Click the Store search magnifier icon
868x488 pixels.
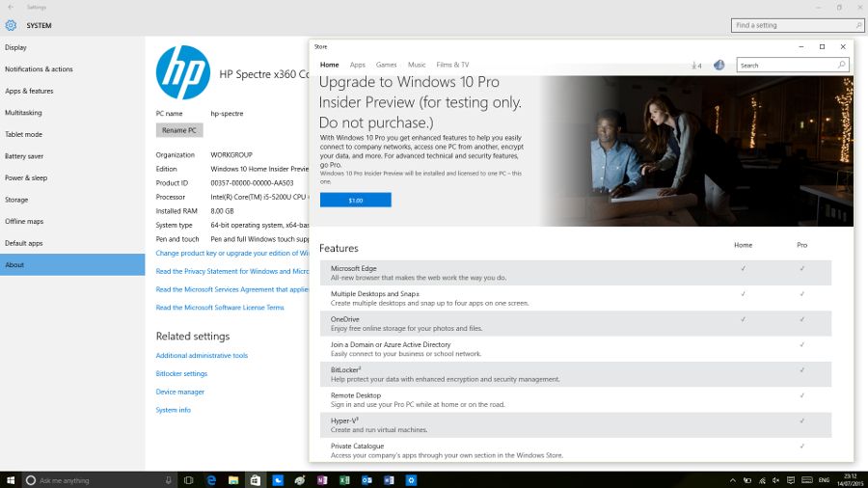tap(841, 65)
